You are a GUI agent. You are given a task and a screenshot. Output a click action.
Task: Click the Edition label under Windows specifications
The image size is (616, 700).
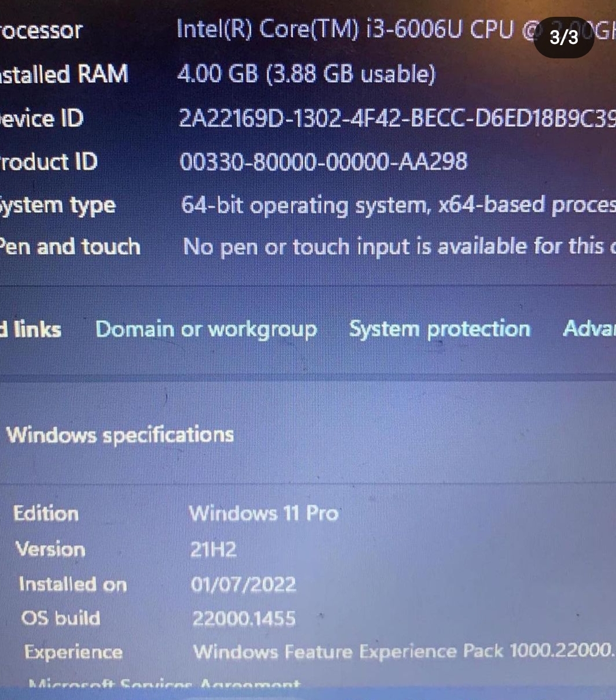pyautogui.click(x=46, y=513)
